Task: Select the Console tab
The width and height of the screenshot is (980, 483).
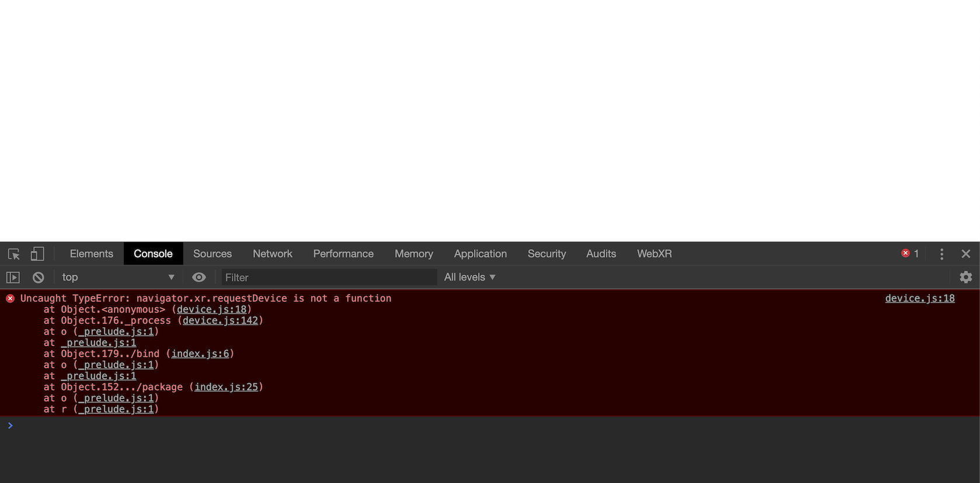Action: point(153,254)
